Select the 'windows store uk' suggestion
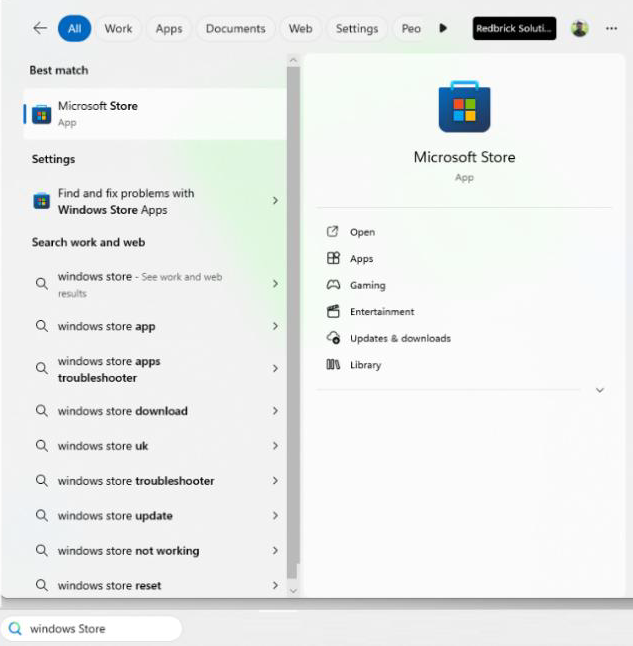This screenshot has height=646, width=633. (x=155, y=446)
